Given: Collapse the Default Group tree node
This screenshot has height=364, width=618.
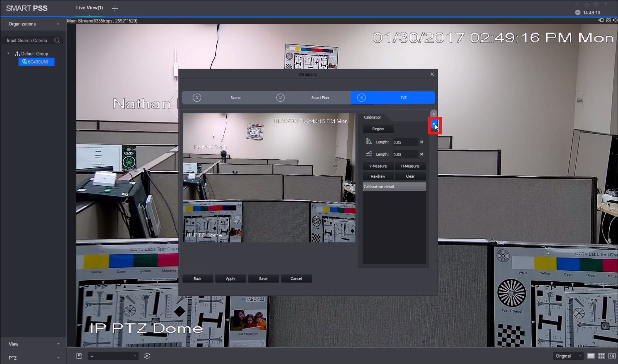Looking at the screenshot, I should (x=8, y=53).
